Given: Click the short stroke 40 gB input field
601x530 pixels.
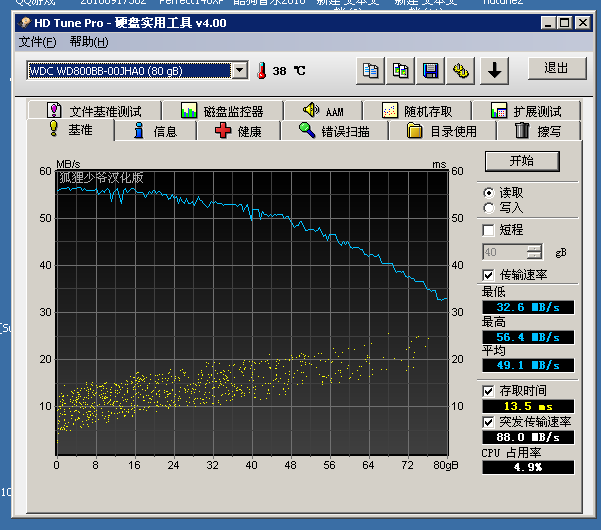Looking at the screenshot, I should pos(504,252).
